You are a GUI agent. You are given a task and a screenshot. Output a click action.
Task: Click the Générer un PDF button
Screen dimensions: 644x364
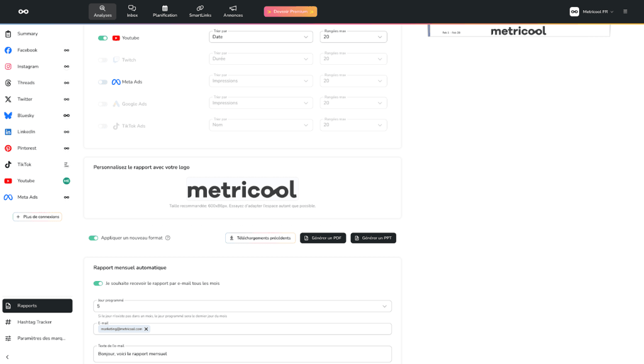(323, 238)
